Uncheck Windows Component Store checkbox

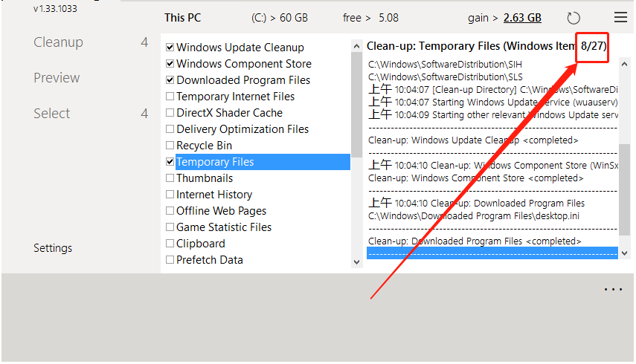pos(170,64)
